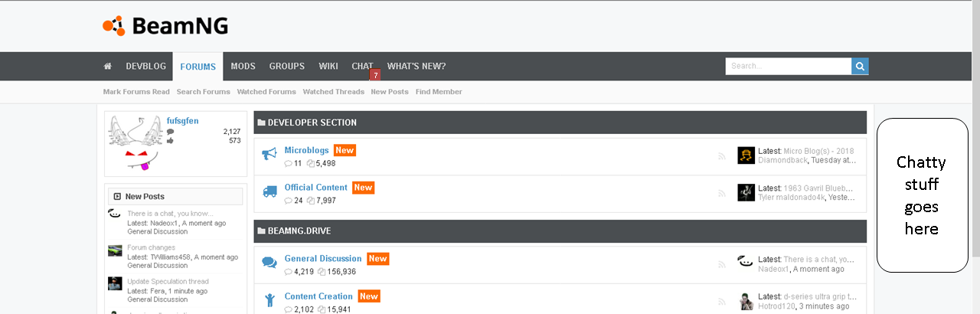
Task: Open RSS feed for General Discussion
Action: 721,264
